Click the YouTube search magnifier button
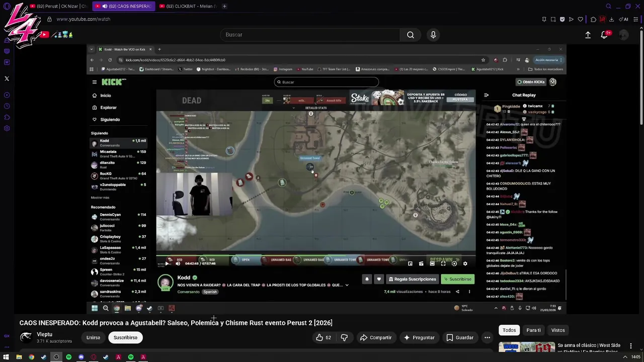 click(411, 35)
